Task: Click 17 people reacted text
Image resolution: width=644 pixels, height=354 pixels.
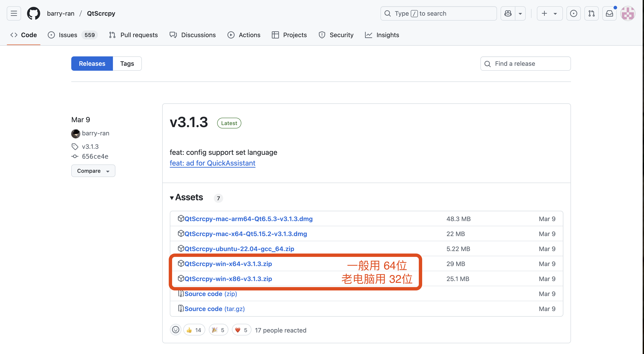Action: click(x=281, y=330)
